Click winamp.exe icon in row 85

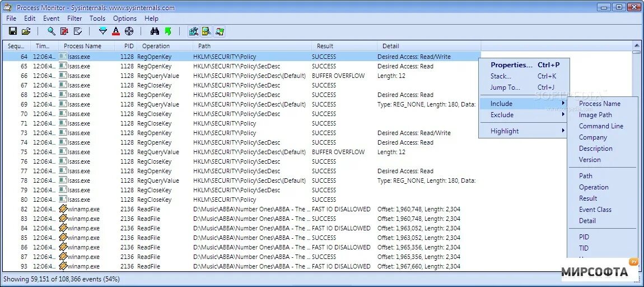point(63,237)
